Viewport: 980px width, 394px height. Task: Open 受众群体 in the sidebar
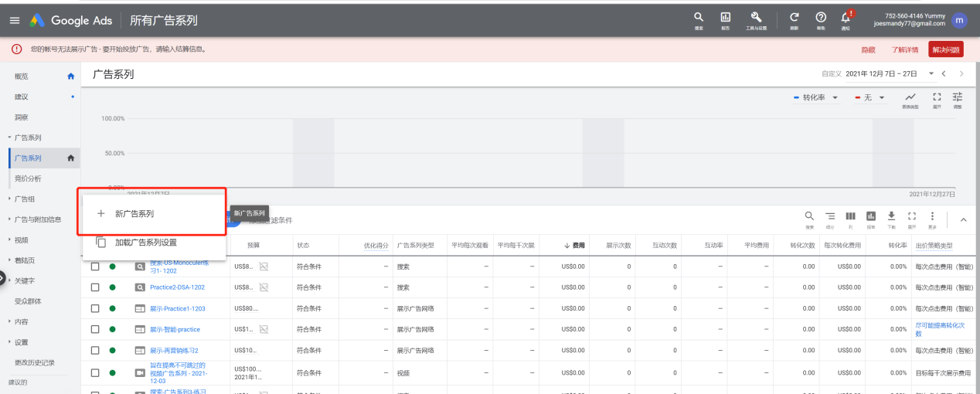click(28, 301)
